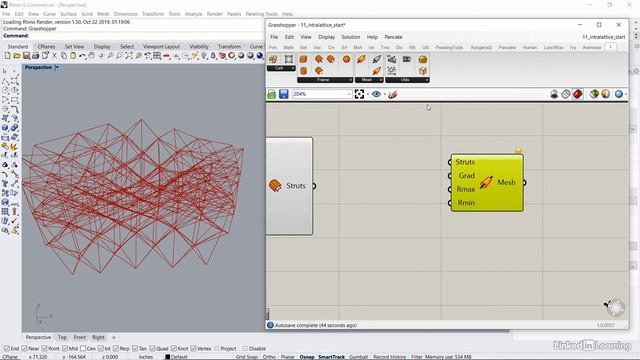
Task: Click the Print icon in Rhino toolbar
Action: coord(36,56)
